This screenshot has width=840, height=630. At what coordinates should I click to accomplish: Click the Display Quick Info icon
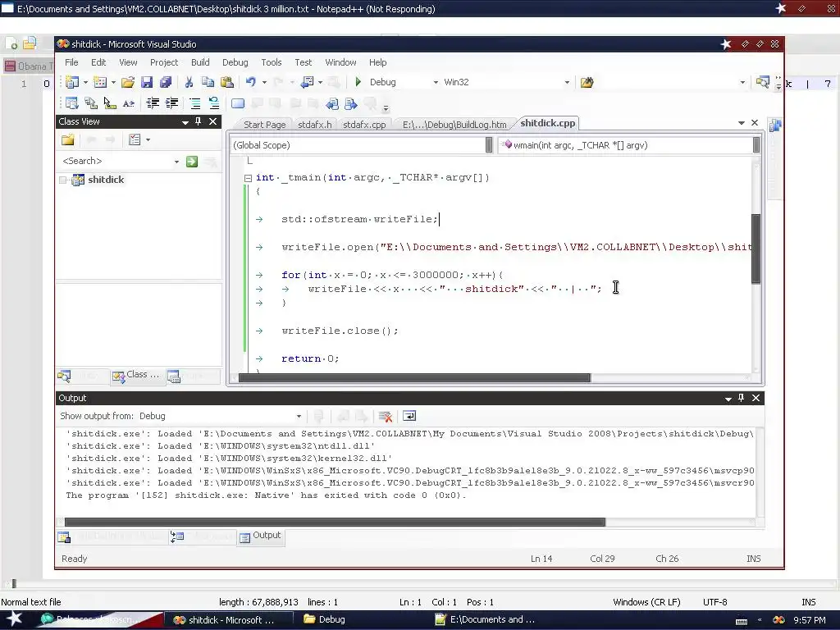tap(109, 103)
